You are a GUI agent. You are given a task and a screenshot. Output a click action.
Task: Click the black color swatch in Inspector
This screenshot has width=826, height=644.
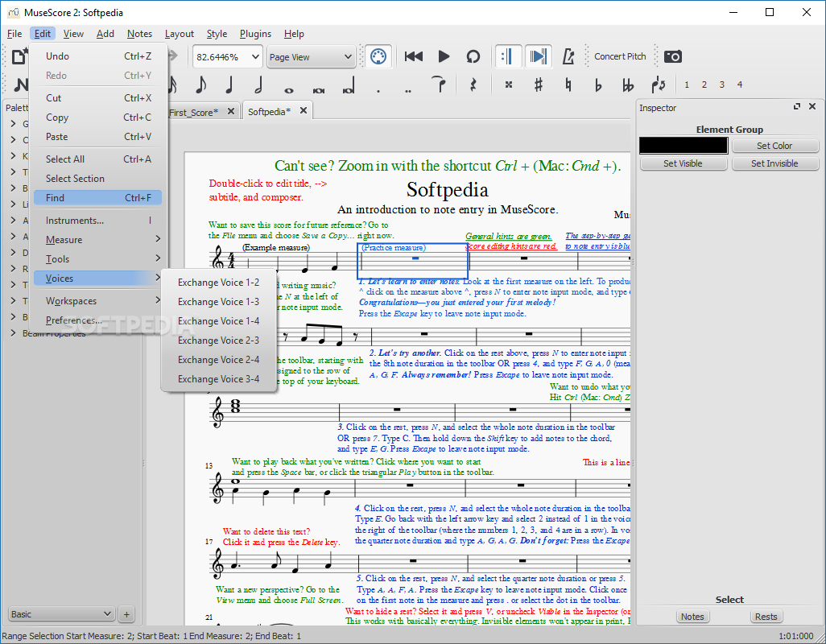pyautogui.click(x=684, y=146)
